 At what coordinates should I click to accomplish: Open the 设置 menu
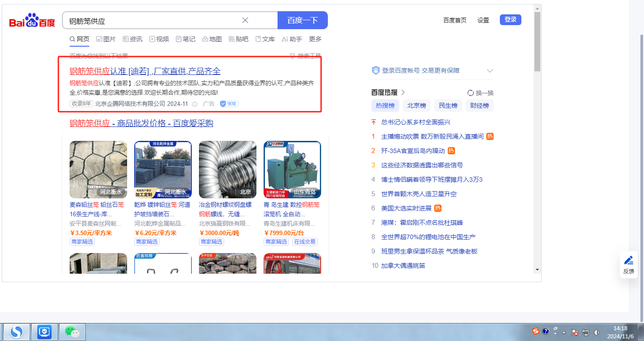pyautogui.click(x=483, y=20)
